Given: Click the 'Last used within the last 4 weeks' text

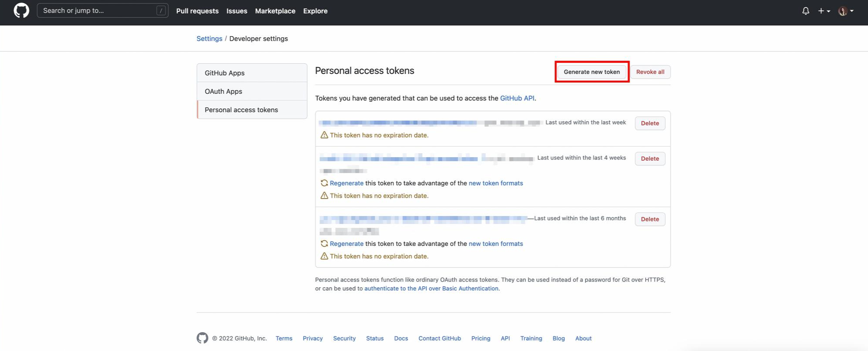Looking at the screenshot, I should (582, 158).
